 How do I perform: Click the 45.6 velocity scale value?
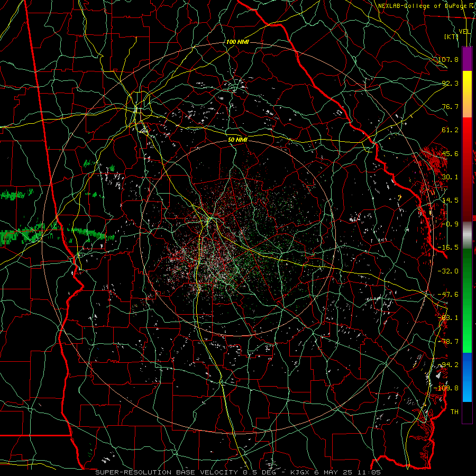click(450, 153)
